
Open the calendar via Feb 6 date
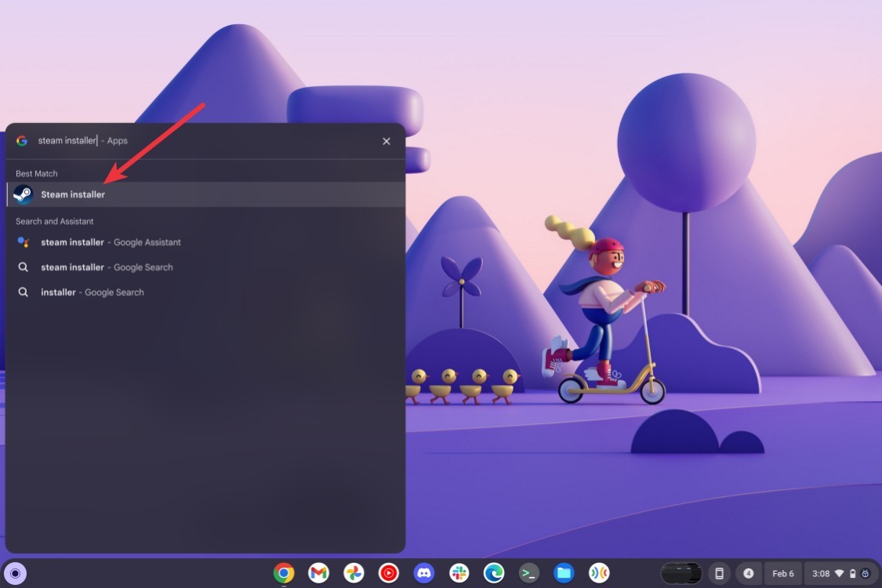(783, 573)
